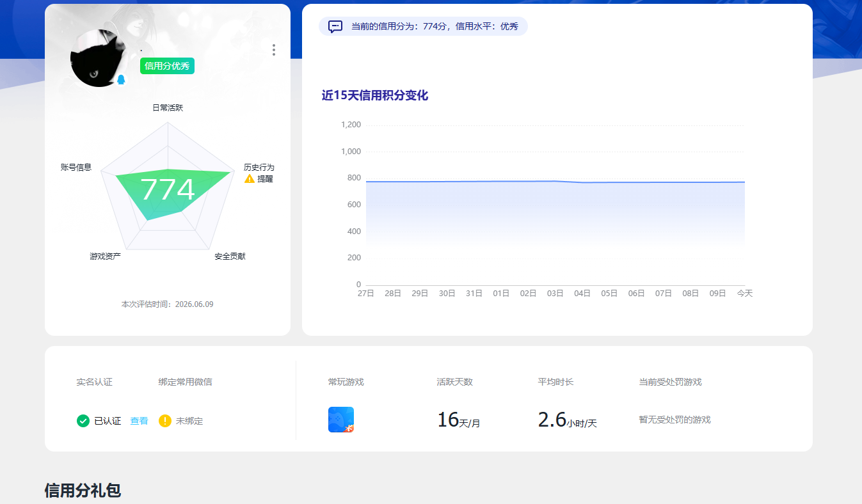Click the QQ penguin badge on avatar
Viewport: 862px width, 504px height.
pos(121,80)
